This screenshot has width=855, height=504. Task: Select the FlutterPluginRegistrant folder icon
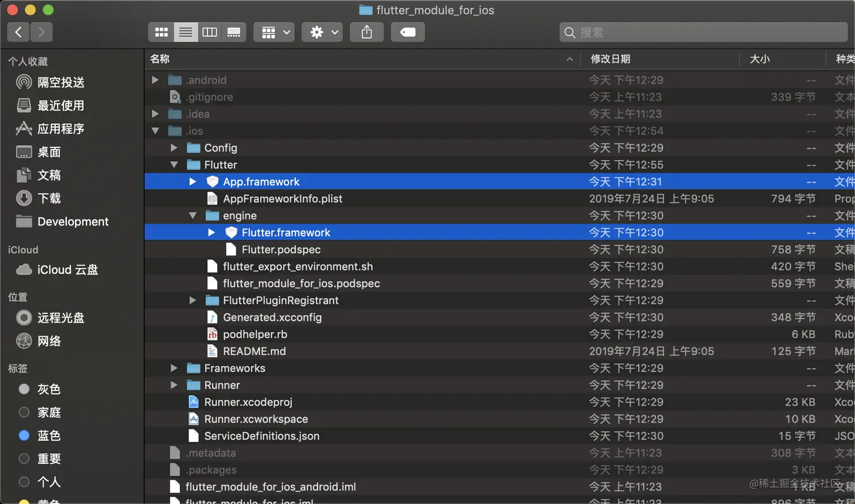[x=212, y=301]
